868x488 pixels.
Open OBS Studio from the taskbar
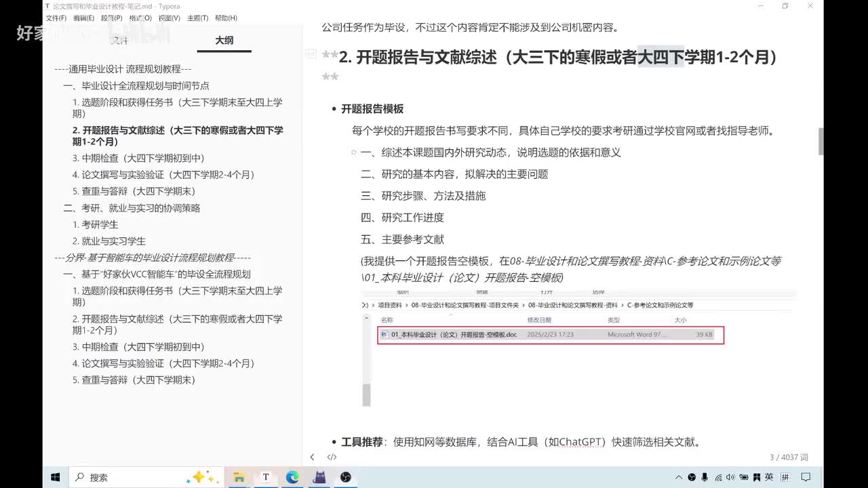pyautogui.click(x=346, y=477)
